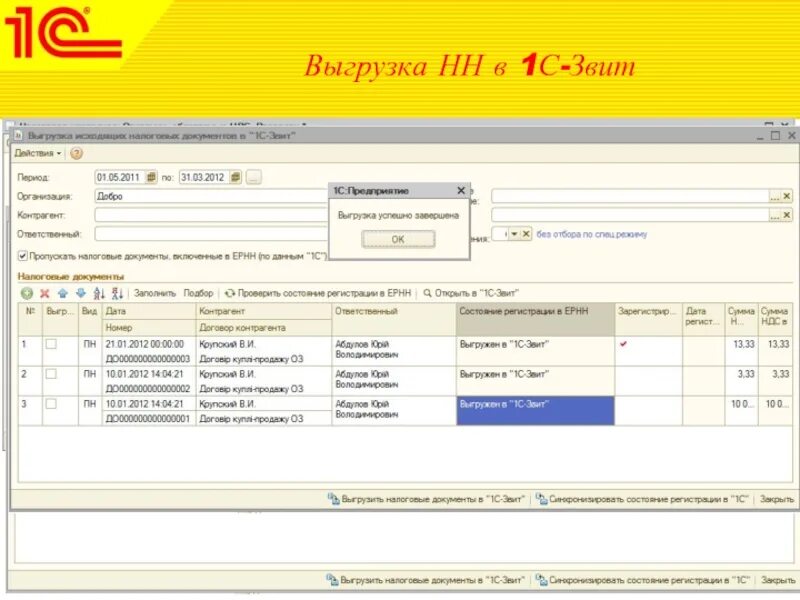Check the Выгр. checkbox in row 2

tap(51, 374)
